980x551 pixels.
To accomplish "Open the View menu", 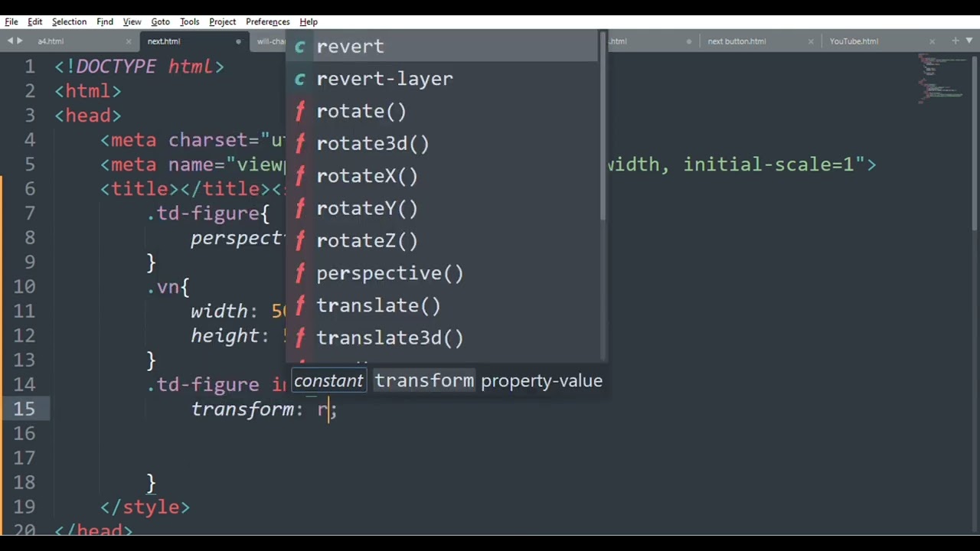I will [x=132, y=21].
